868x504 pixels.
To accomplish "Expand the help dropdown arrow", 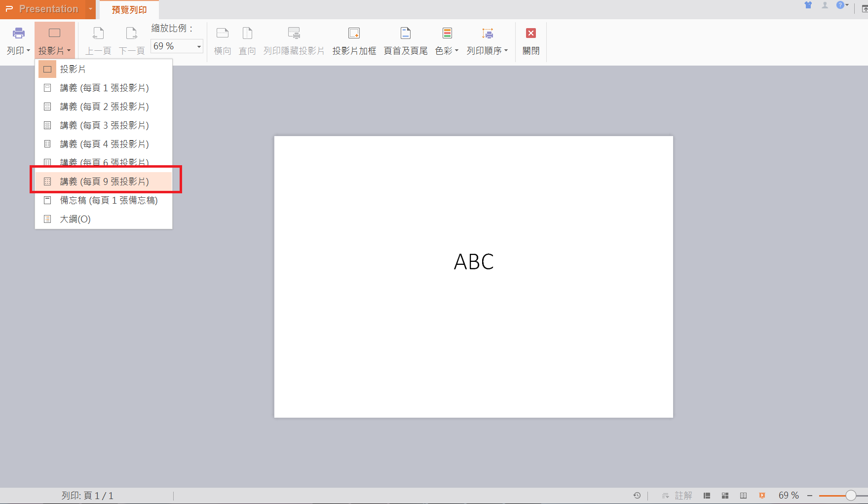I will point(847,5).
